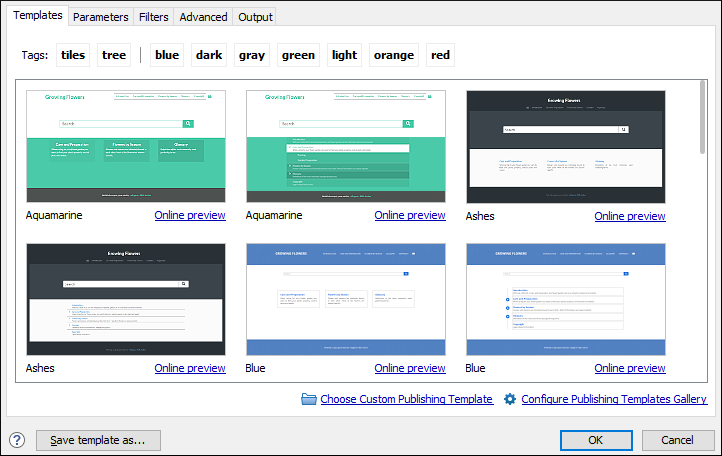Toggle the tree tag filter
This screenshot has height=456, width=722.
[x=114, y=55]
